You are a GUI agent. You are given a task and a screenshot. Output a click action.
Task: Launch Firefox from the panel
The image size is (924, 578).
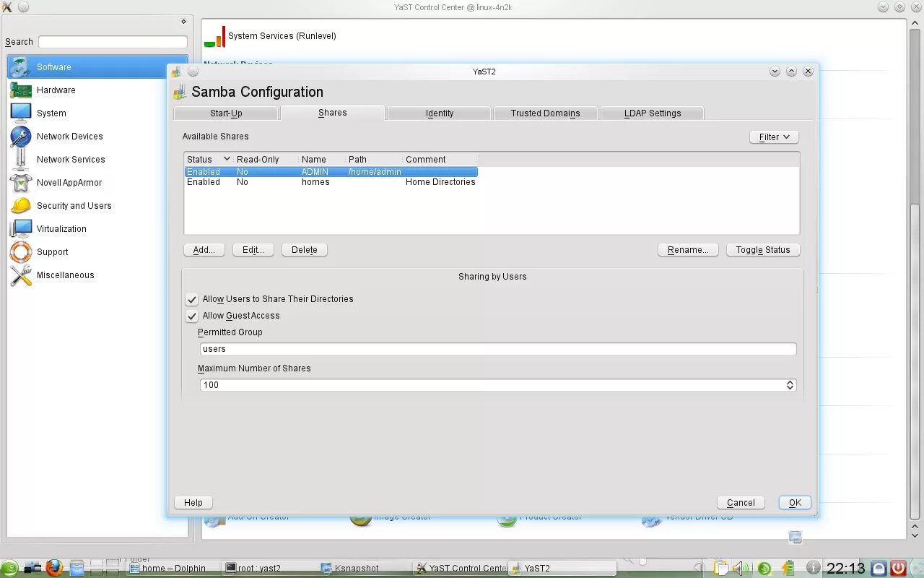pyautogui.click(x=54, y=568)
